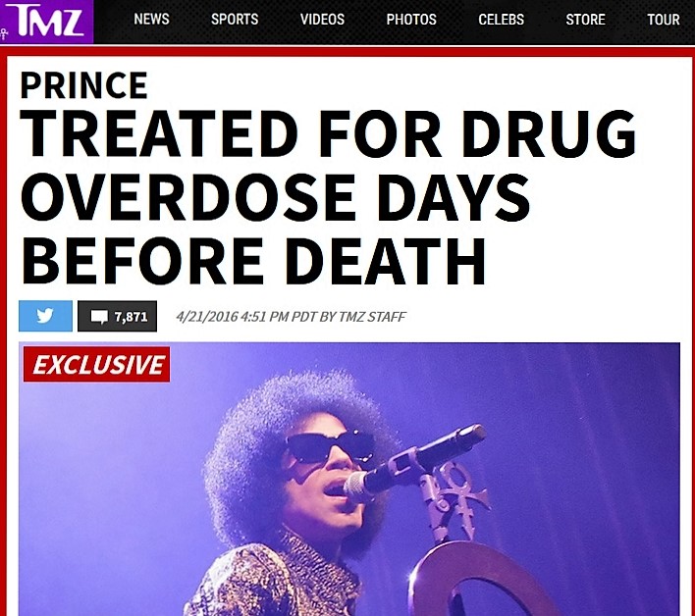View the 7,871 comments count

(131, 317)
